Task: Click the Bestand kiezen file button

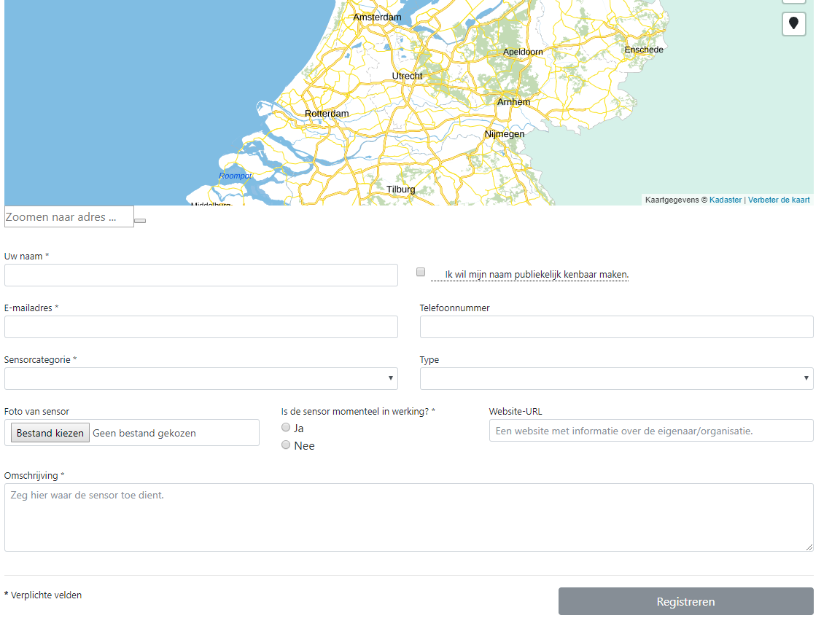Action: (50, 433)
